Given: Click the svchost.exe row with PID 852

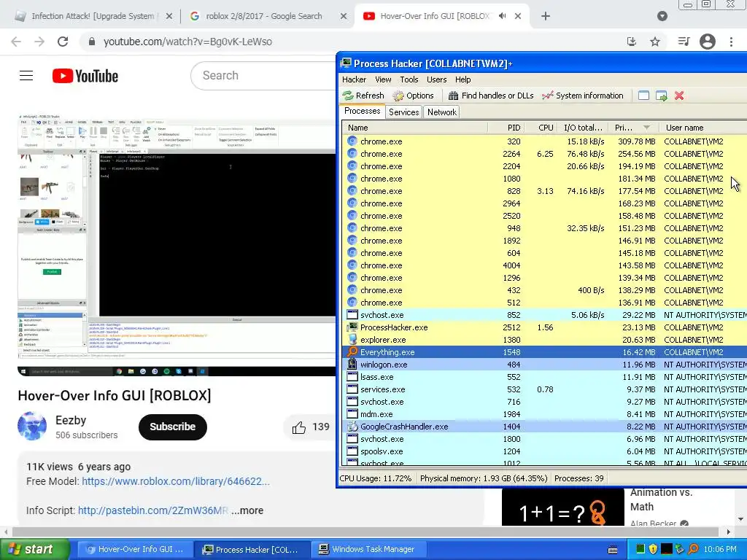Looking at the screenshot, I should point(544,315).
